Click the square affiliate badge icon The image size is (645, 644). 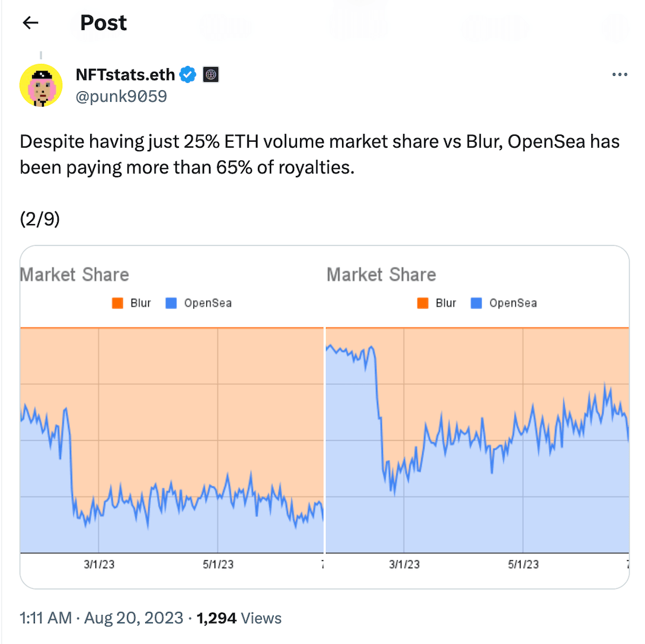[211, 75]
